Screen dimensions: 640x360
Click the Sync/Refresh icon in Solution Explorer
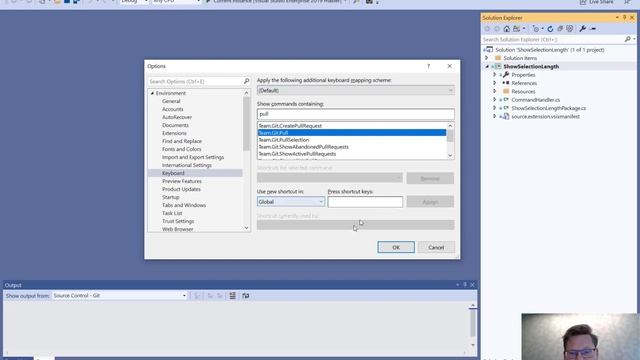[x=550, y=29]
